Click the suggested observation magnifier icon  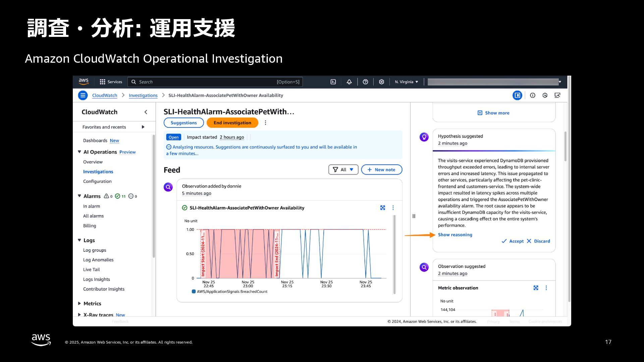pyautogui.click(x=424, y=267)
